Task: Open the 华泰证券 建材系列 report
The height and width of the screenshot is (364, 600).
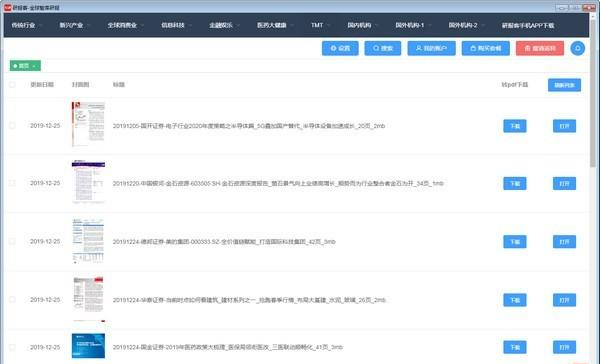Action: click(564, 300)
